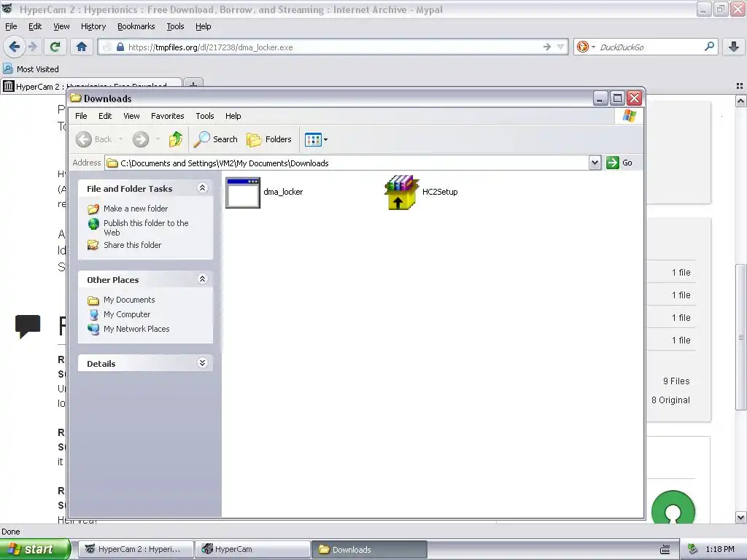Toggle the Folders pane in Explorer
The image size is (747, 560).
pyautogui.click(x=268, y=139)
